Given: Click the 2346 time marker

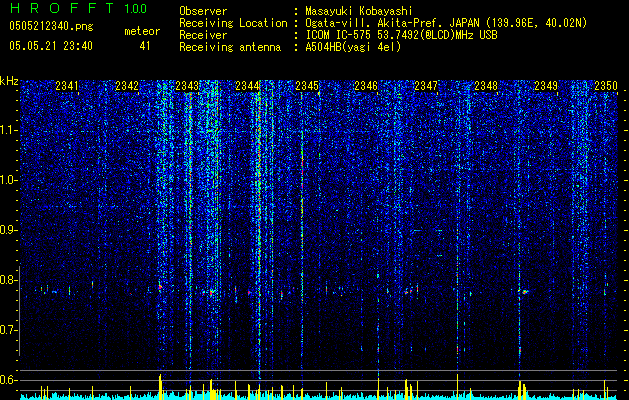Looking at the screenshot, I should click(366, 85).
